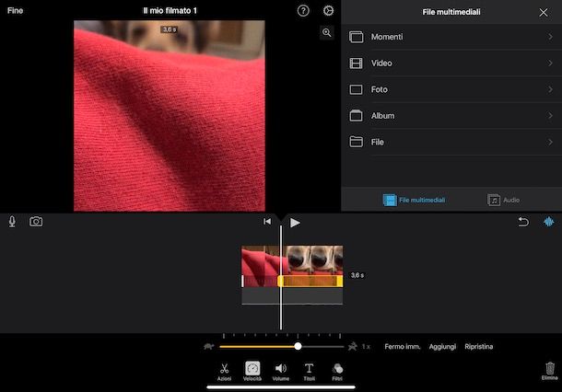Skip to the beginning of the clip
This screenshot has height=392, width=562.
tap(267, 222)
